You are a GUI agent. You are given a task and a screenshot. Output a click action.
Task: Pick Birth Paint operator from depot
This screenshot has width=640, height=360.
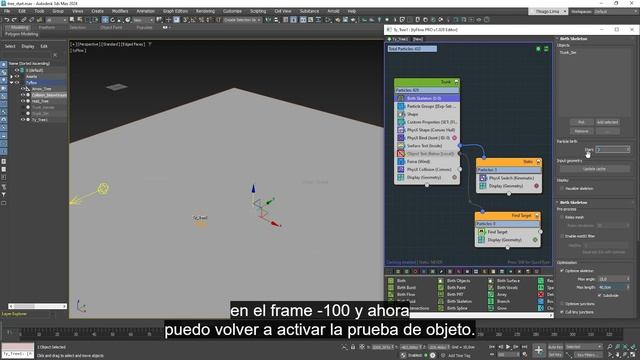tap(452, 288)
